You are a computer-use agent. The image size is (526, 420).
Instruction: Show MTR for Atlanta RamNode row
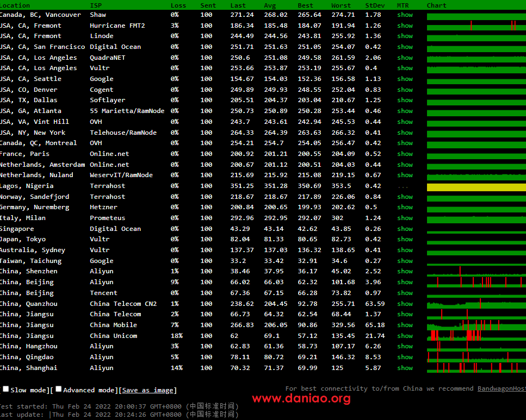405,111
